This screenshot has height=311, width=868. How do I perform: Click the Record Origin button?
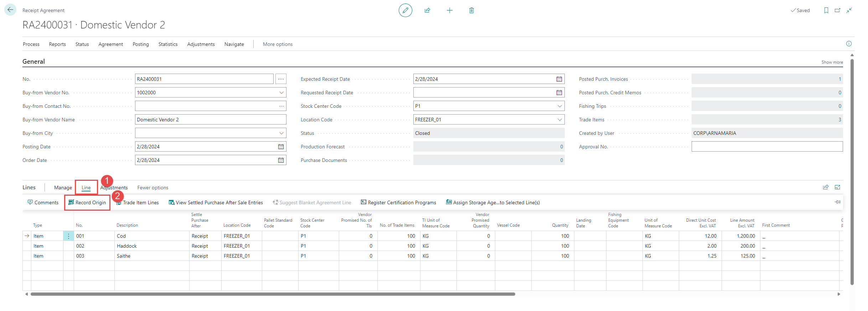click(87, 202)
